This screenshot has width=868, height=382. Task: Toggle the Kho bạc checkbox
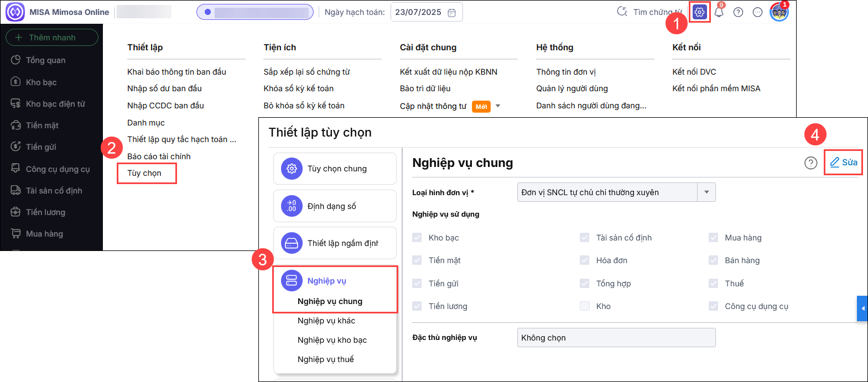(417, 238)
